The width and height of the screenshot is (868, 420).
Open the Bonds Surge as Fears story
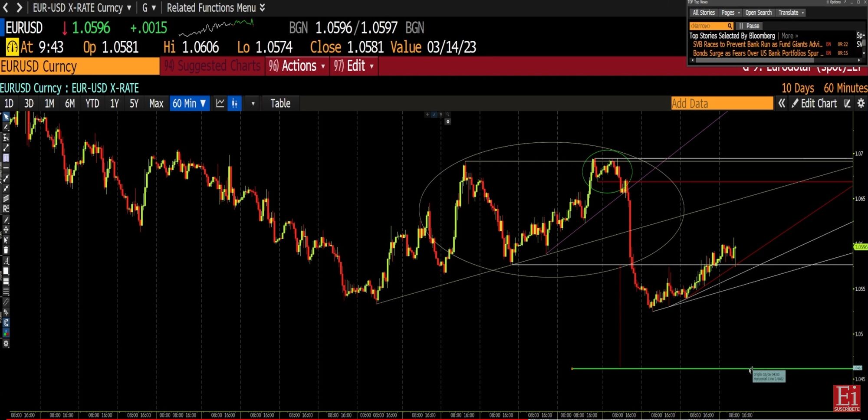tap(758, 53)
